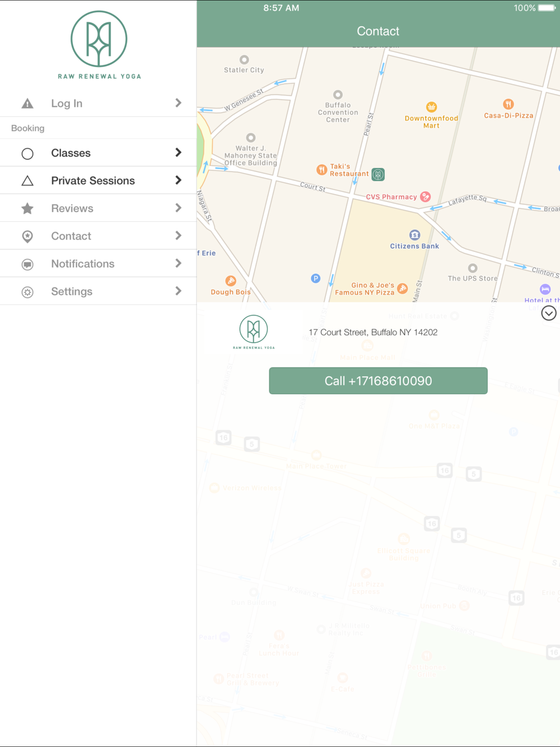
Task: Open the Log In menu item
Action: 98,103
